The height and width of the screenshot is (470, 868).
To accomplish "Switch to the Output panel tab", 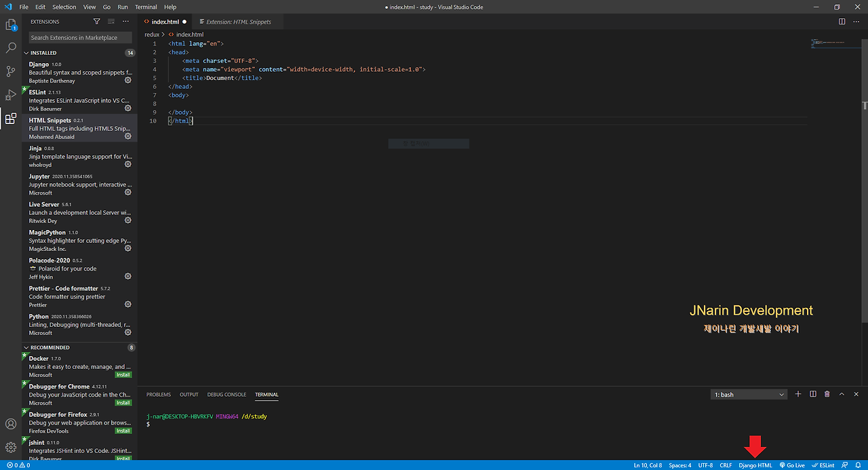I will 189,395.
